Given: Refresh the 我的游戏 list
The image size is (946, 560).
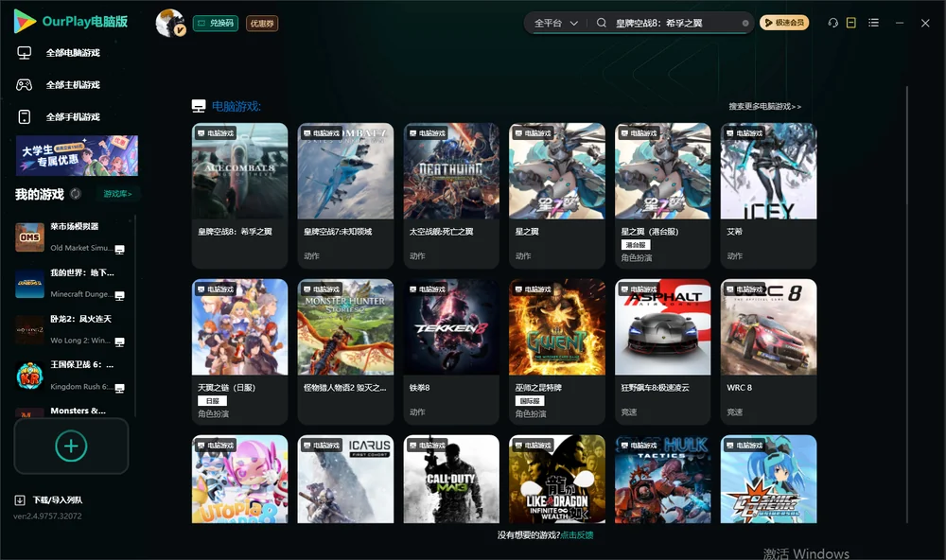Looking at the screenshot, I should (x=76, y=194).
